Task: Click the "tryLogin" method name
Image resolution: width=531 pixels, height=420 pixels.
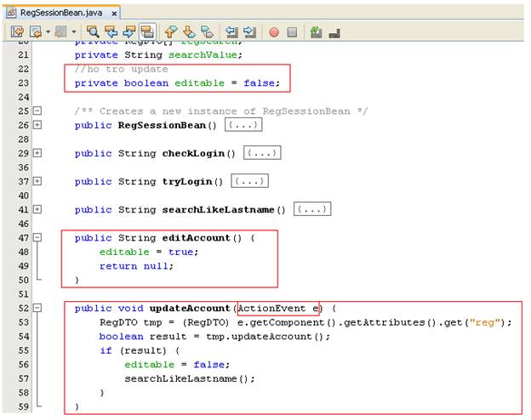Action: tap(187, 181)
